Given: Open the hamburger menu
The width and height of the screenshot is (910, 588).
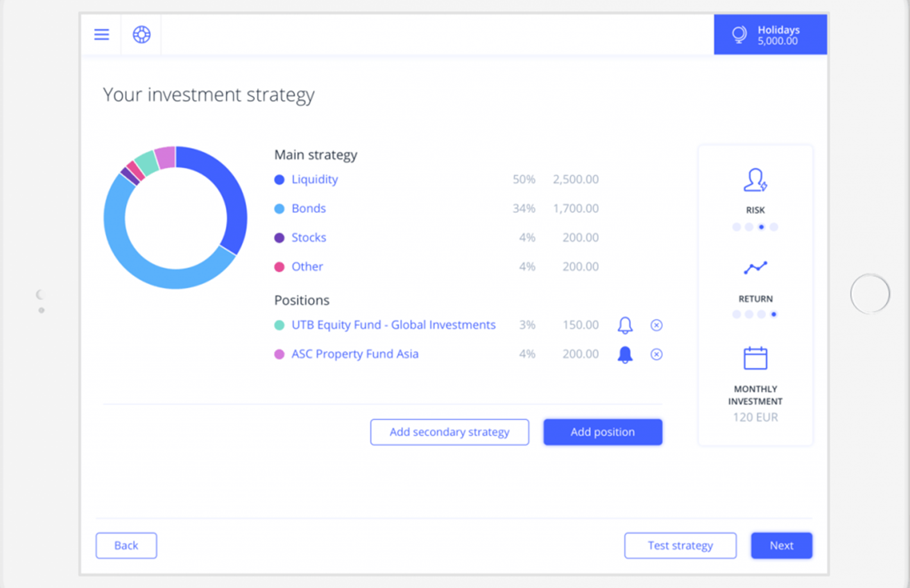Looking at the screenshot, I should 101,35.
